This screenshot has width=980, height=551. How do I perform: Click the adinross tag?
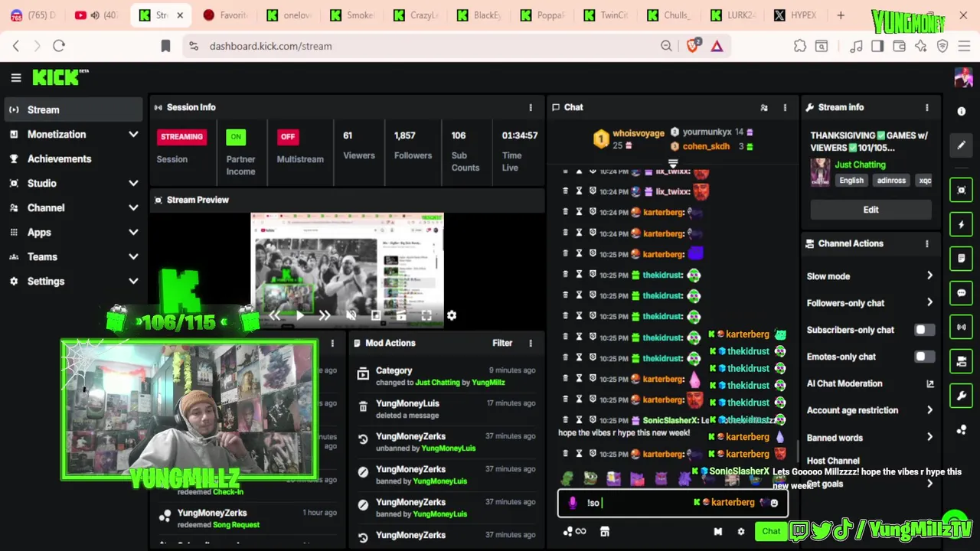890,181
